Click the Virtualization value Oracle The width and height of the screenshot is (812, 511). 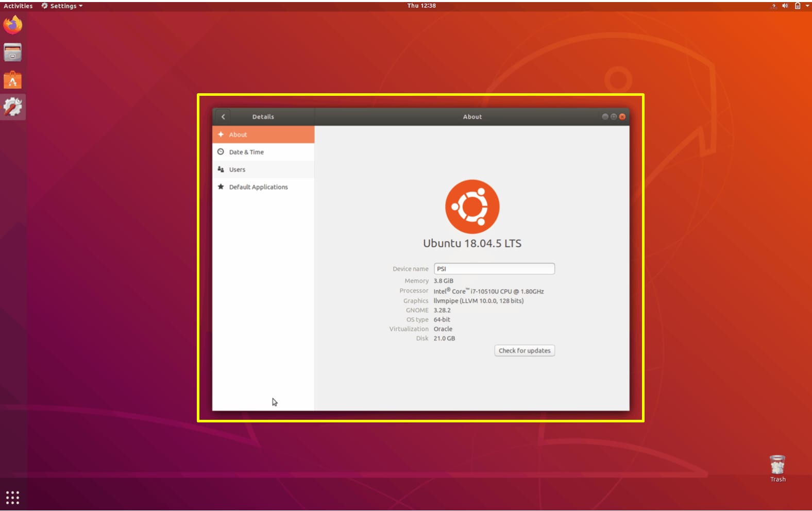click(443, 329)
